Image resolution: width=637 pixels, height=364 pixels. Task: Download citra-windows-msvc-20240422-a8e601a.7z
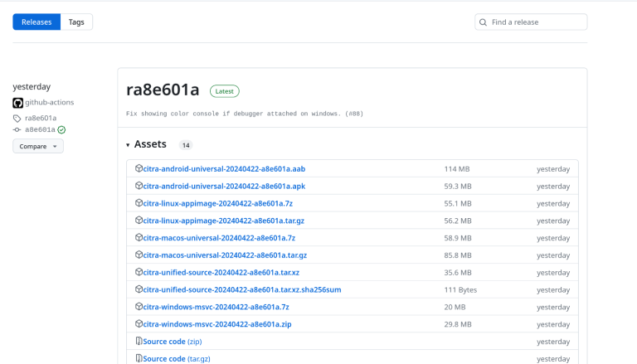[x=216, y=307]
